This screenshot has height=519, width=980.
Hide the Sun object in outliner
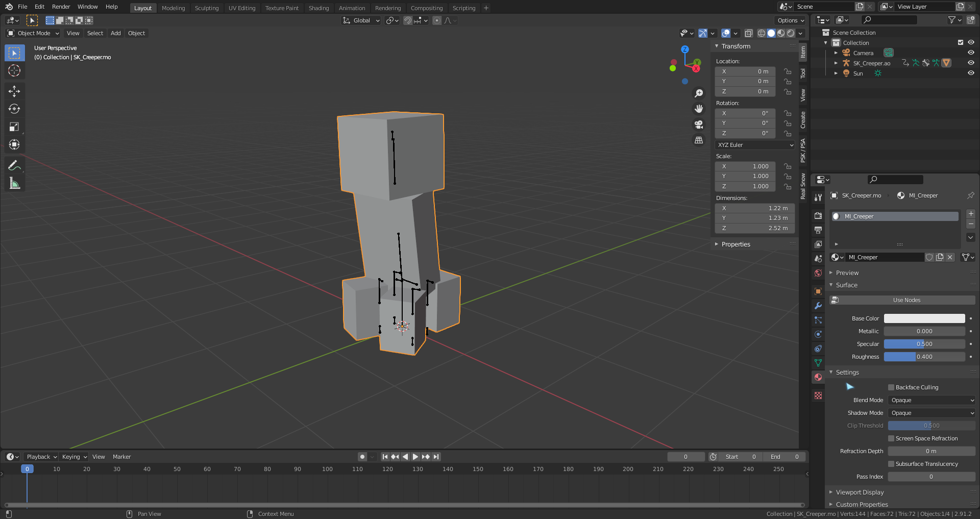click(971, 73)
